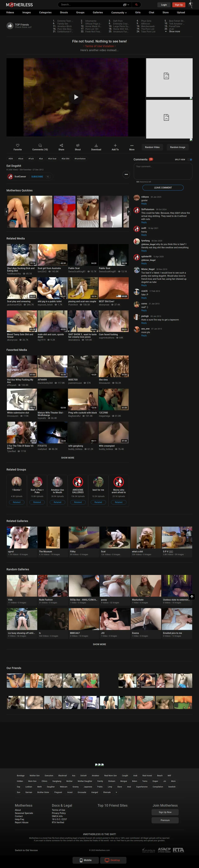Select the Galleries nav item

(98, 12)
